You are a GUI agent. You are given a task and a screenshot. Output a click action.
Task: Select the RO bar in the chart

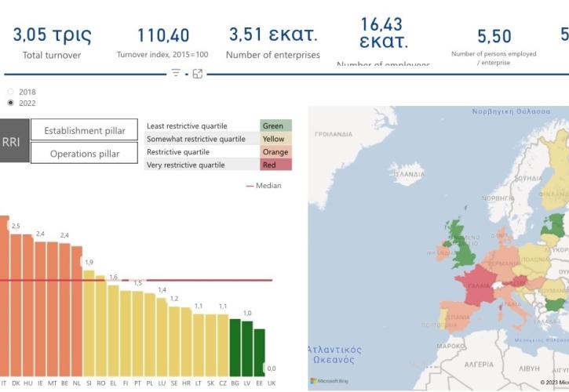(x=101, y=325)
